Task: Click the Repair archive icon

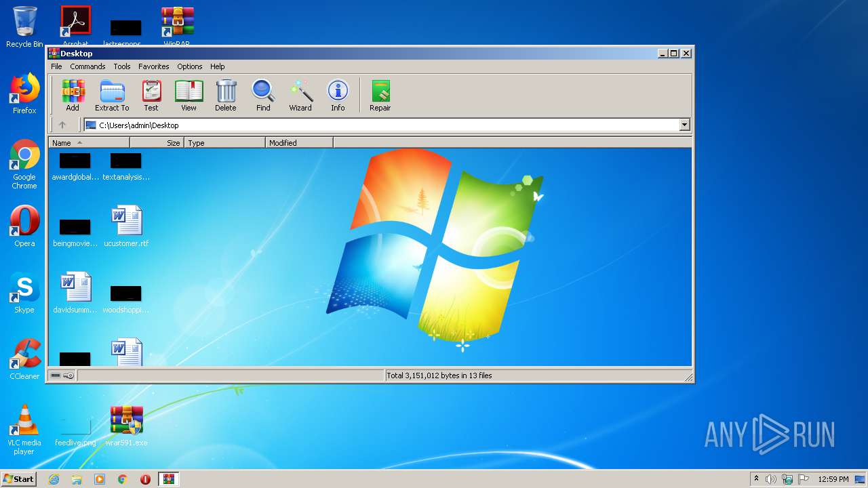Action: (380, 95)
